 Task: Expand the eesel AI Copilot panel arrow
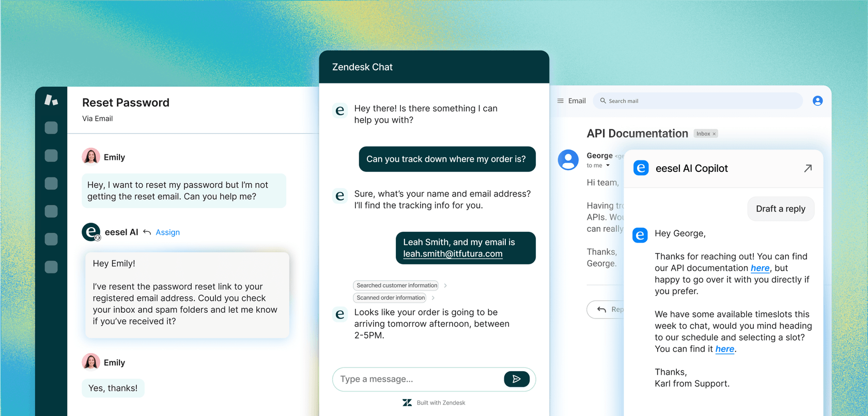(x=808, y=168)
